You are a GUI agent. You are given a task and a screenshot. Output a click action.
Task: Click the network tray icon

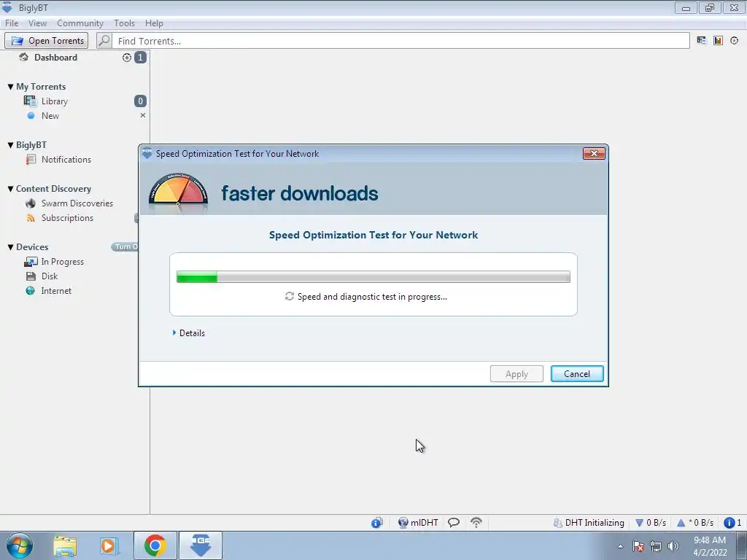click(x=656, y=546)
